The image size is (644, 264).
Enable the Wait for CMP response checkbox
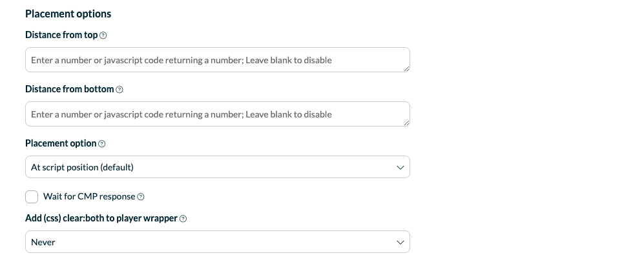[32, 197]
